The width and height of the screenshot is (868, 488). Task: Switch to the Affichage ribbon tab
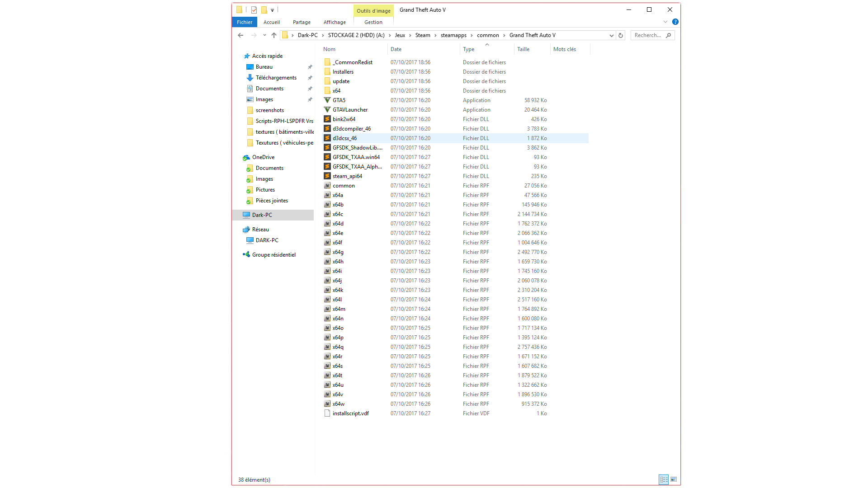click(335, 22)
